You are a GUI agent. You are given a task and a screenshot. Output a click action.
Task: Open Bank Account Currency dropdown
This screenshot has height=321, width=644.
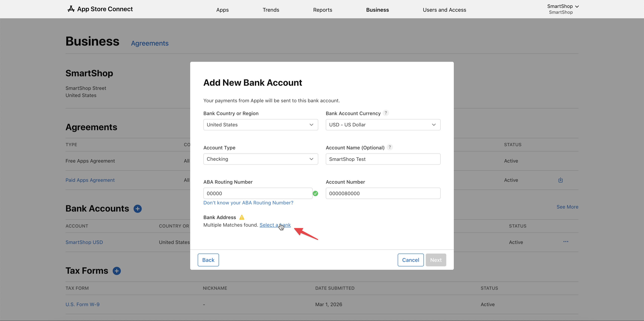coord(383,125)
